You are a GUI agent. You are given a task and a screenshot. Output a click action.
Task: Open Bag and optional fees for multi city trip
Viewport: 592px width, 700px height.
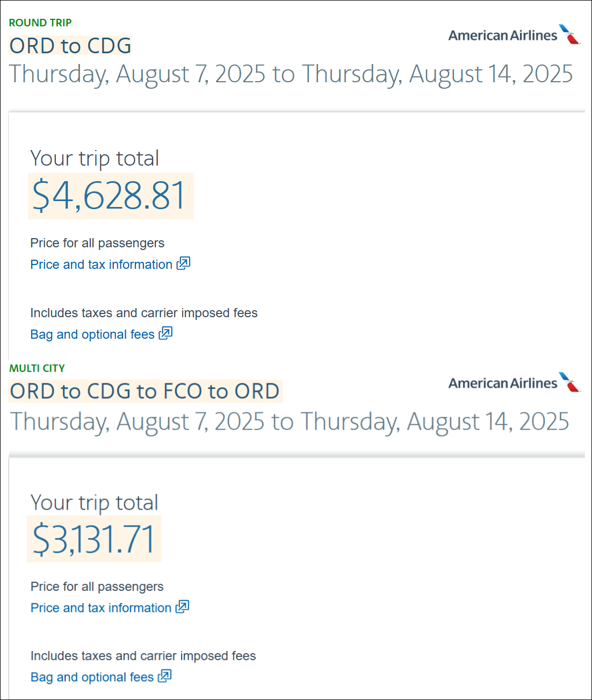pyautogui.click(x=92, y=677)
